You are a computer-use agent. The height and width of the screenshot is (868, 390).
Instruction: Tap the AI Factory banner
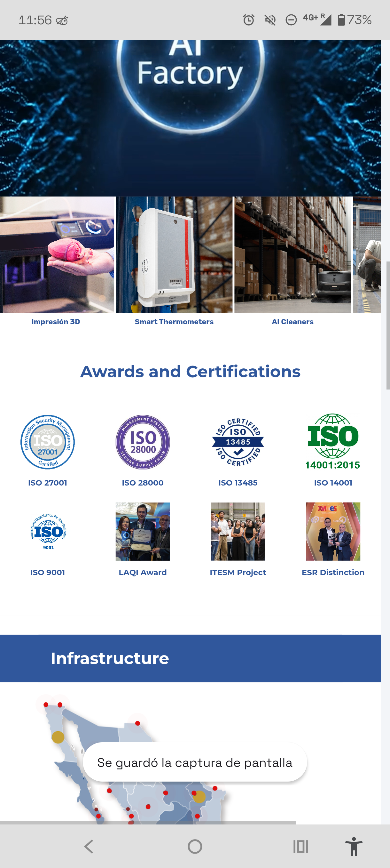(x=191, y=118)
